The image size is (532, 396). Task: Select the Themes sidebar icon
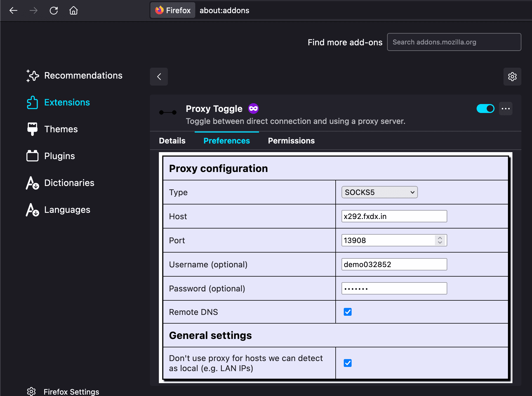pos(32,129)
